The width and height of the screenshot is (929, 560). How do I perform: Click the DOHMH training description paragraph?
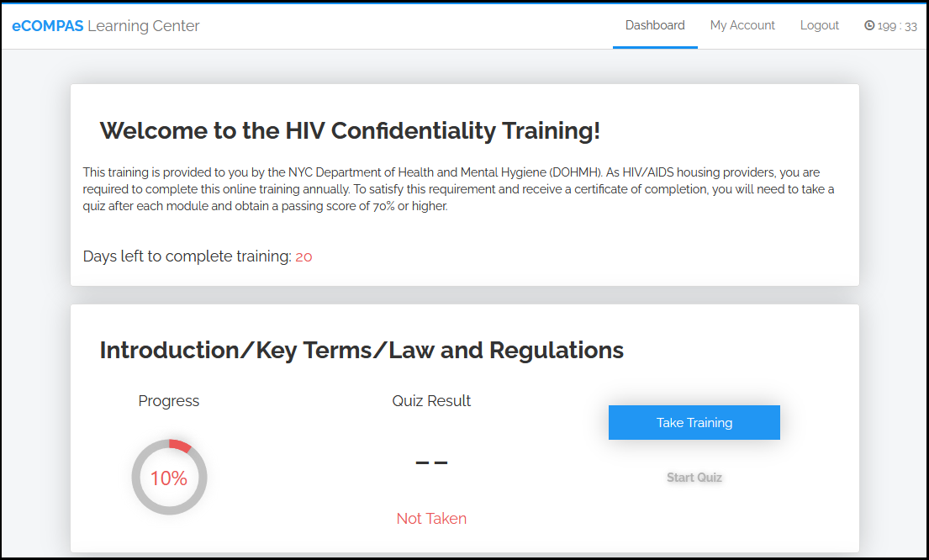(x=458, y=189)
